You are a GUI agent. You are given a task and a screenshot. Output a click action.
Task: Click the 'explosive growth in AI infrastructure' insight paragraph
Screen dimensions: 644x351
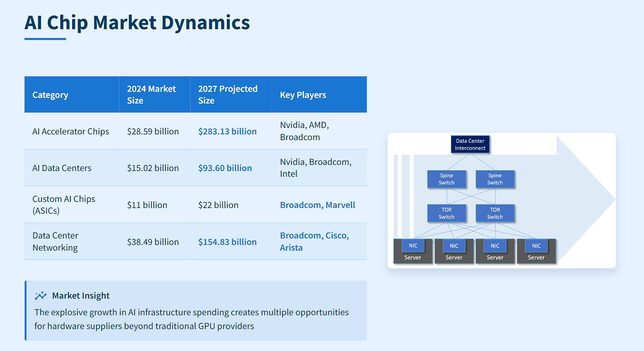(x=192, y=319)
